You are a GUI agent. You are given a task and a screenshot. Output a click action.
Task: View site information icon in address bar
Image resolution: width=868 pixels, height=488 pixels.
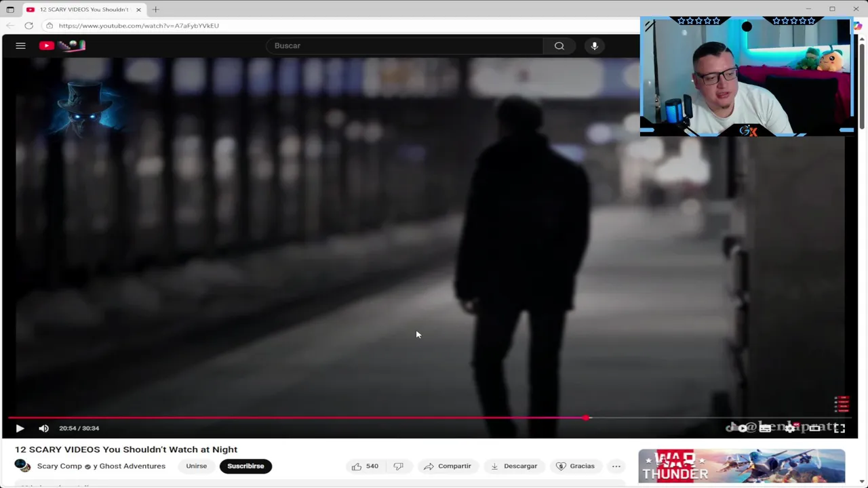point(50,26)
